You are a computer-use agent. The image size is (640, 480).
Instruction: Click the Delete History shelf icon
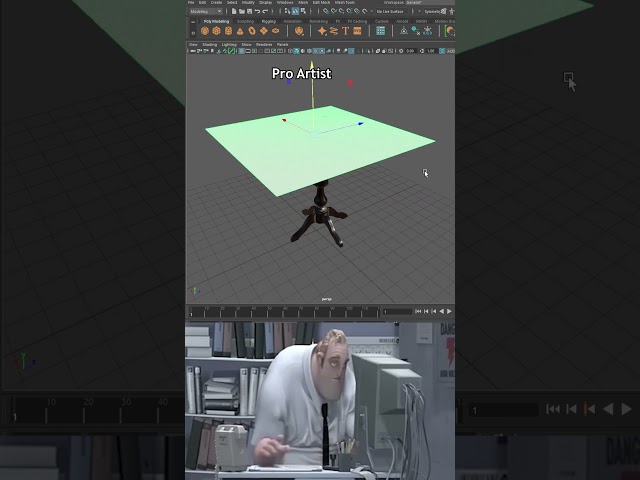coord(416,31)
